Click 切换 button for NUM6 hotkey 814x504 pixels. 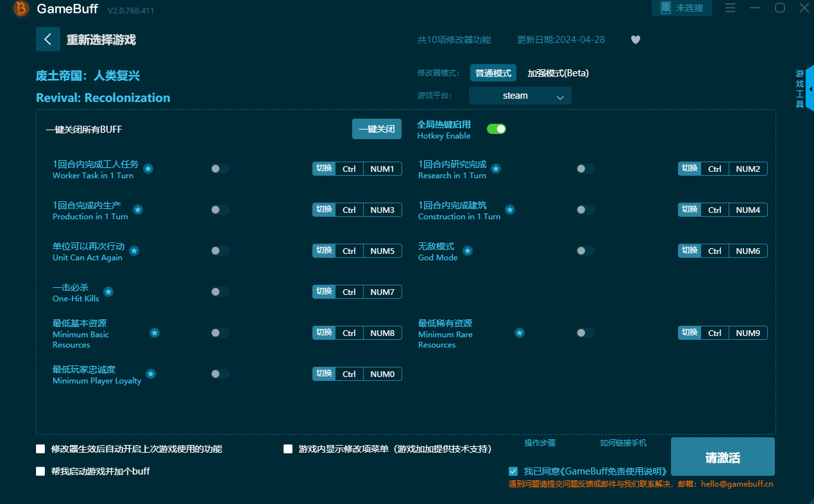click(690, 251)
